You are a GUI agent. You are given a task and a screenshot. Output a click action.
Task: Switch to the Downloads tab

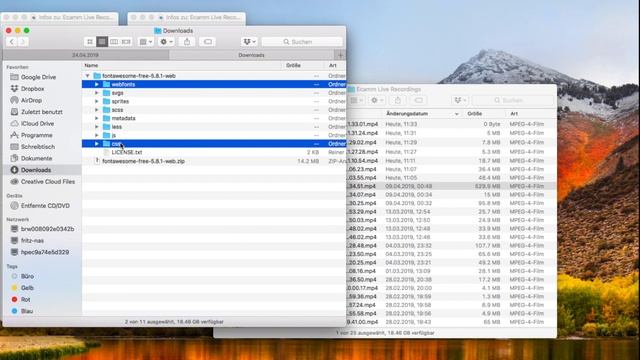pos(251,55)
